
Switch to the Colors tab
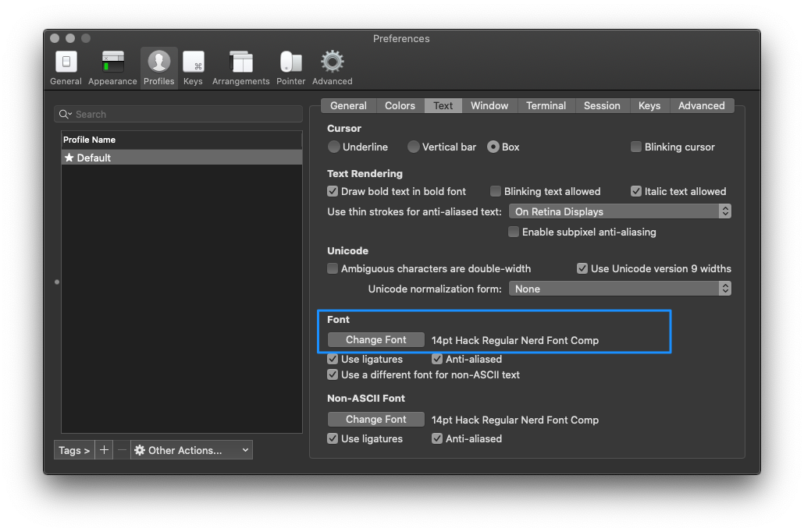(x=400, y=105)
